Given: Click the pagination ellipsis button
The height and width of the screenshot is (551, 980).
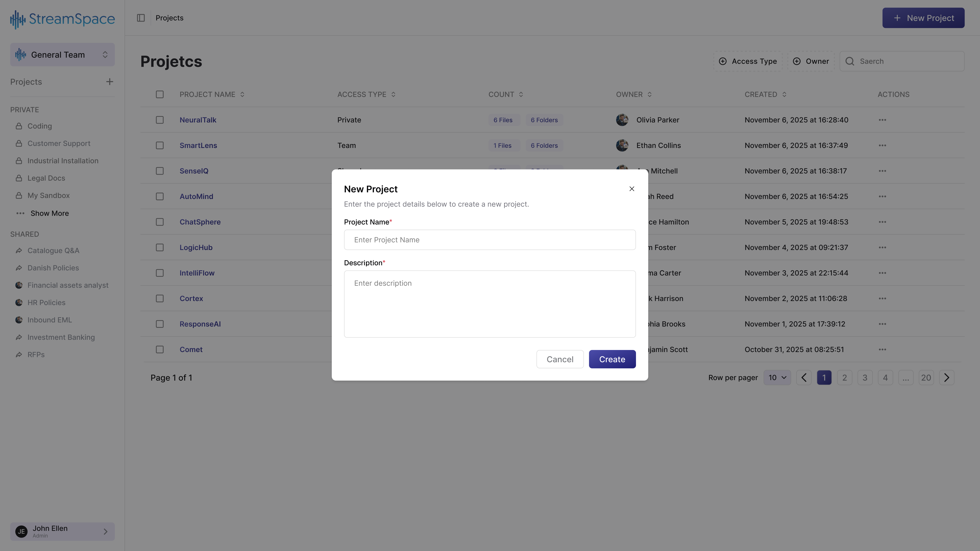Looking at the screenshot, I should coord(905,378).
